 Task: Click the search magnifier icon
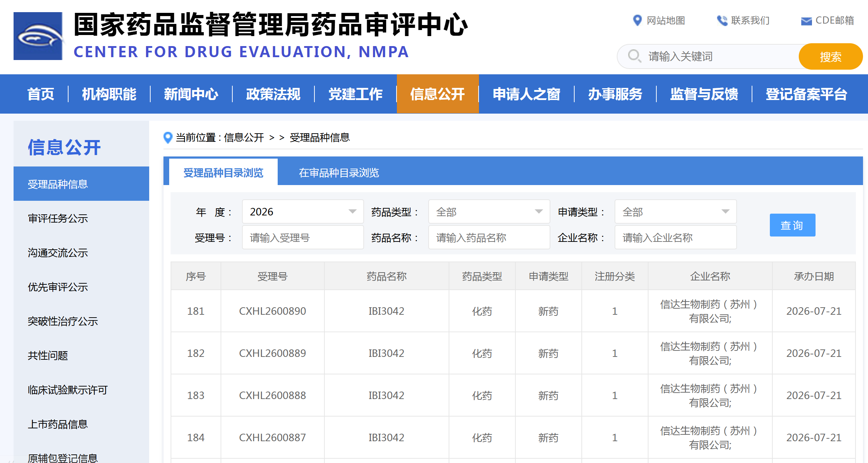coord(634,56)
